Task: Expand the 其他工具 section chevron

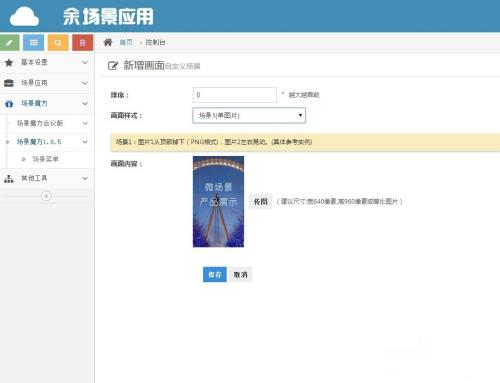Action: (85, 178)
